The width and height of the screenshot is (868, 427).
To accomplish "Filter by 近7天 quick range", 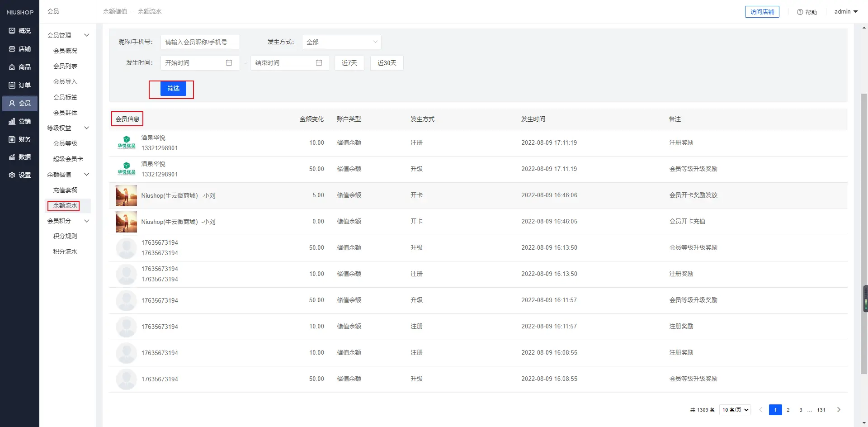I will pos(349,63).
